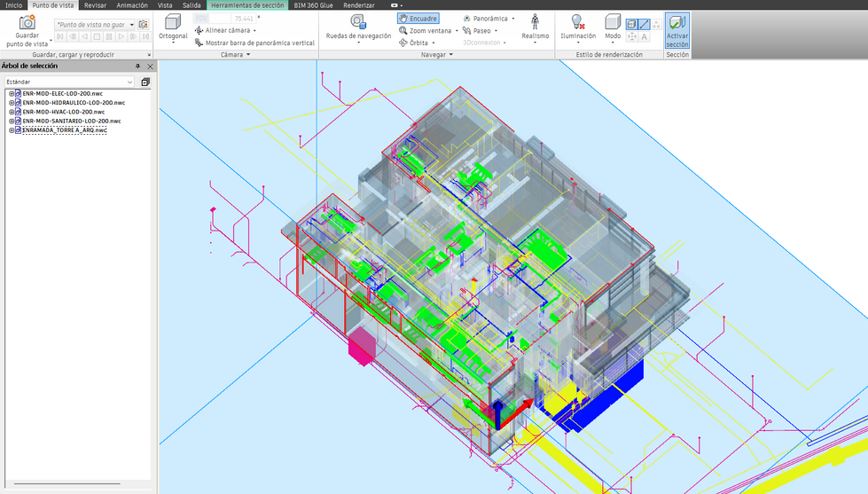Select the Ortogonal cube icon
Screen dimensions: 868x494
[173, 21]
